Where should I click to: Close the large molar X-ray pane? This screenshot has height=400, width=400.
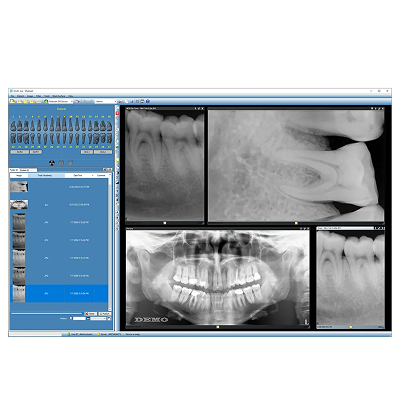point(382,108)
